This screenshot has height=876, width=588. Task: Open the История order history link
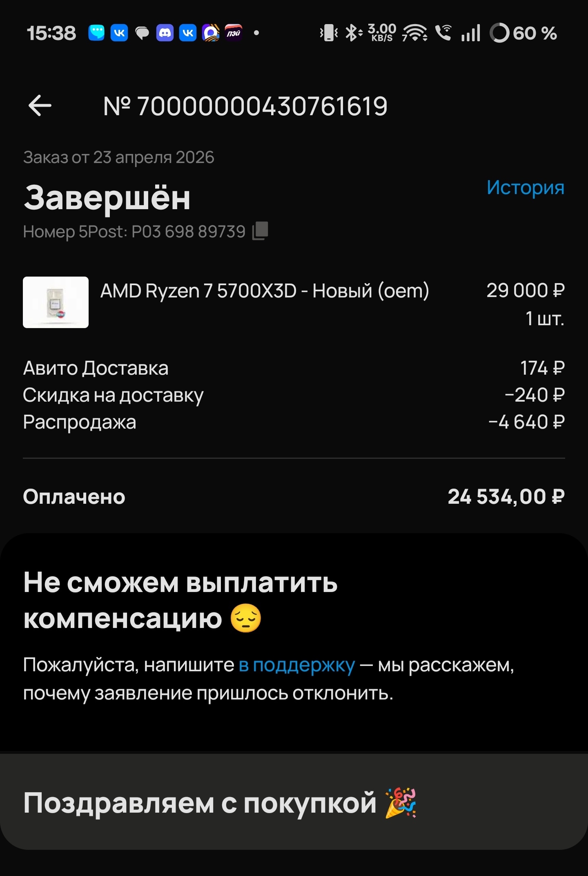(x=526, y=188)
